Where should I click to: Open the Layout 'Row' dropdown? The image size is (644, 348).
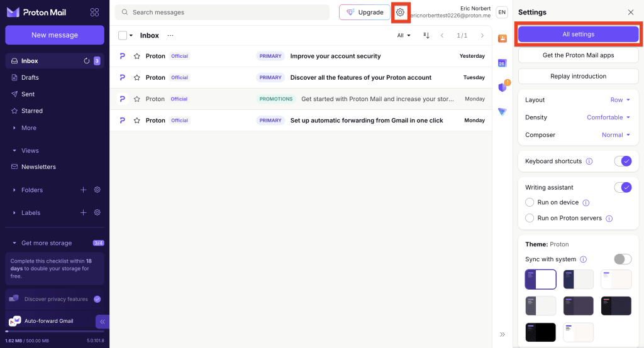(620, 100)
